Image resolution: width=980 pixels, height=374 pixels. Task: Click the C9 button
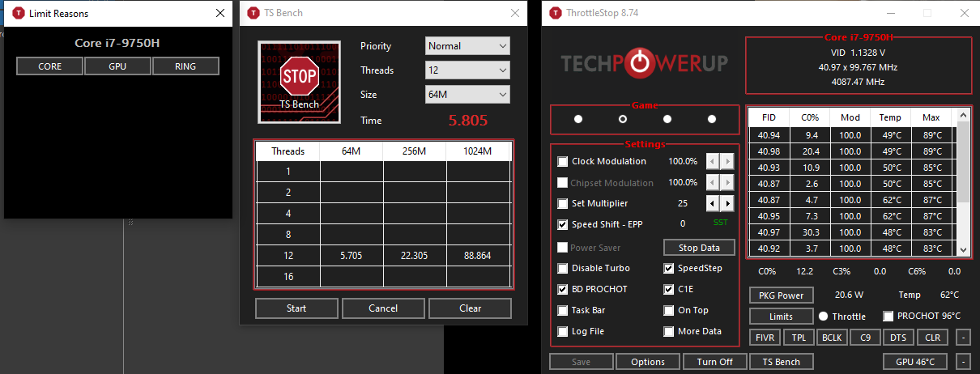[865, 338]
